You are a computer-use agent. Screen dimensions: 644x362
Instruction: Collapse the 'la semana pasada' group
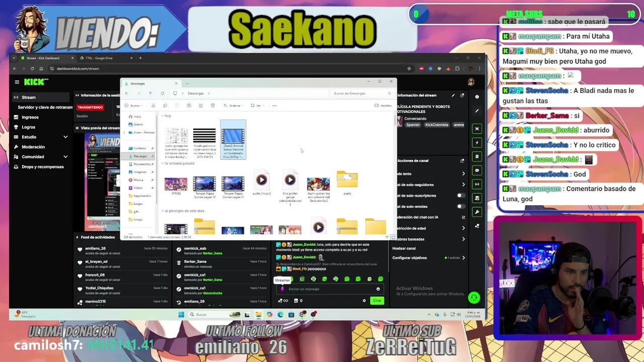click(x=163, y=163)
